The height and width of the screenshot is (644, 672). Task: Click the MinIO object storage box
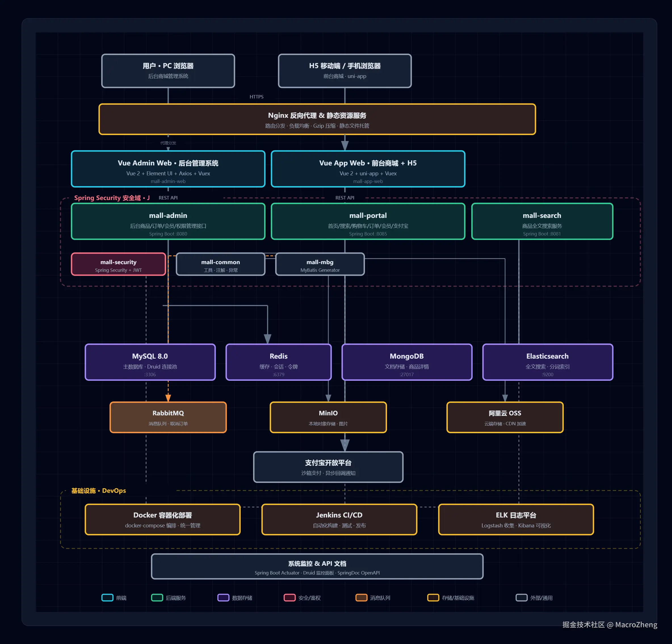click(x=328, y=417)
